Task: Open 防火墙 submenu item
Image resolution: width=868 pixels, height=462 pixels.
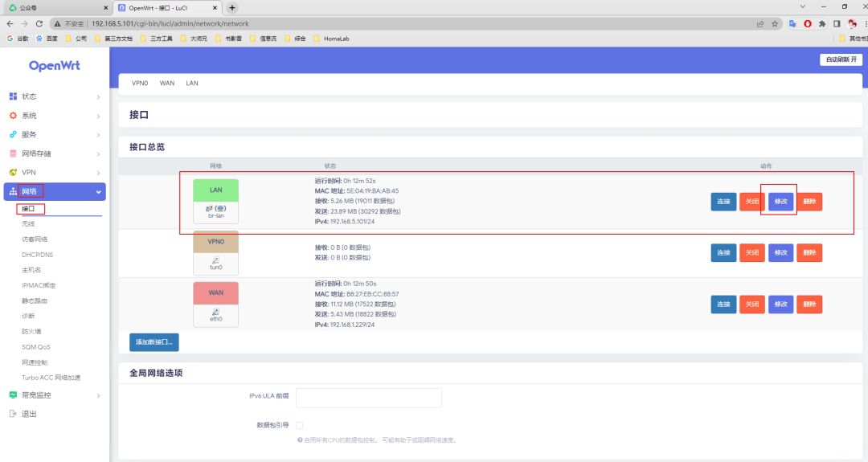Action: click(x=31, y=331)
